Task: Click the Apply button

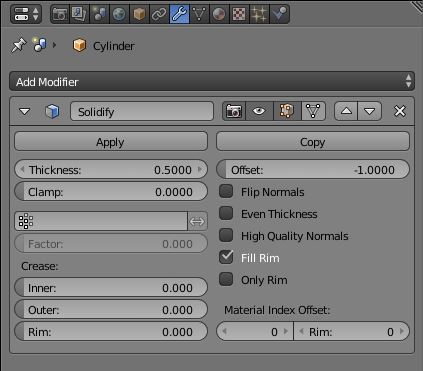Action: pos(111,142)
